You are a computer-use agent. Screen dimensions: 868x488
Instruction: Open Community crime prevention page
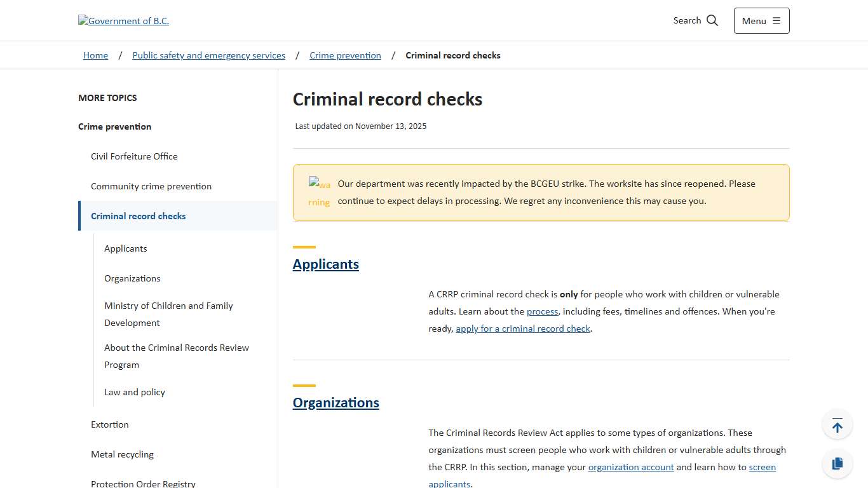[x=151, y=186]
